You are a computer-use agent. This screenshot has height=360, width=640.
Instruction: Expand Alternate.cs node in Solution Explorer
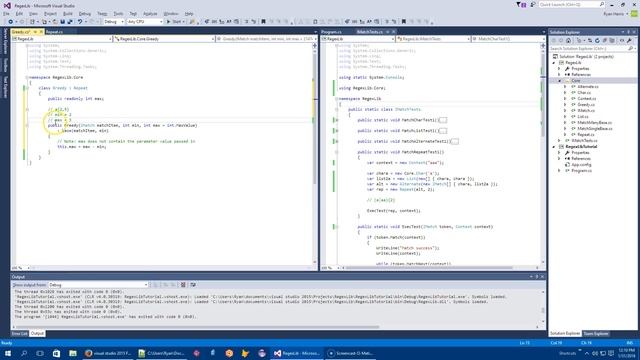(x=565, y=87)
